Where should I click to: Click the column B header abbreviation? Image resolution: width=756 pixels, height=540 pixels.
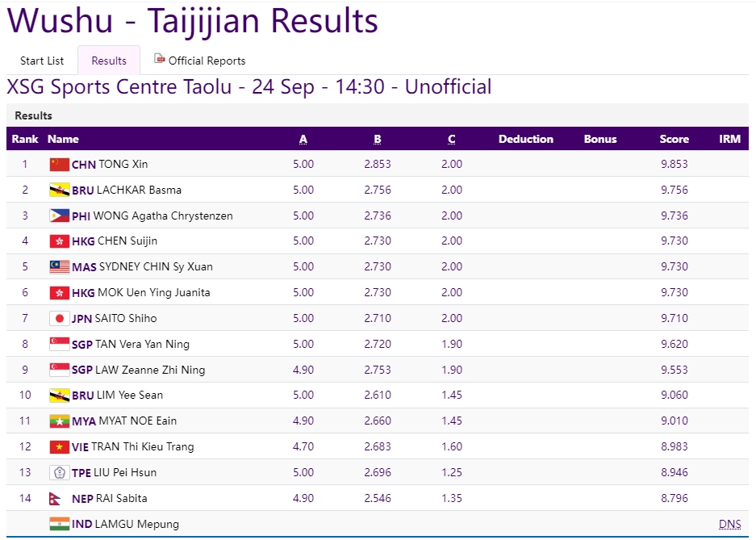point(377,140)
